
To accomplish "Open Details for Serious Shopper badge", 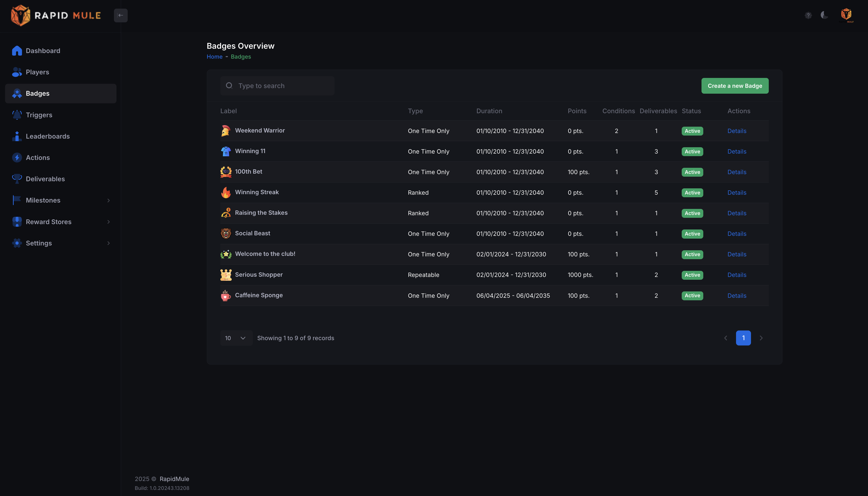I will (x=737, y=275).
